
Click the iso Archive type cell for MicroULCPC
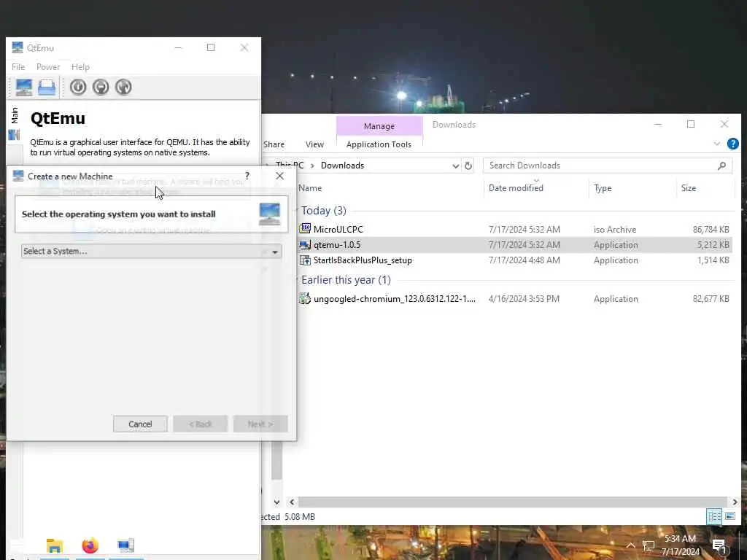(614, 230)
